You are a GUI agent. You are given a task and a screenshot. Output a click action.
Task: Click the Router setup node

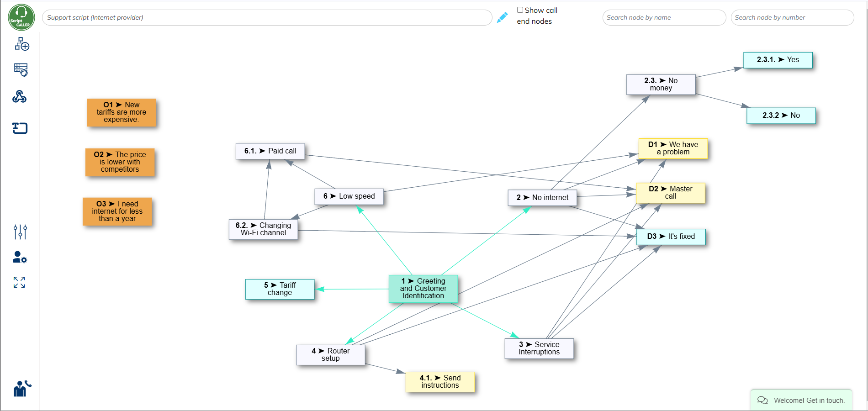point(330,355)
